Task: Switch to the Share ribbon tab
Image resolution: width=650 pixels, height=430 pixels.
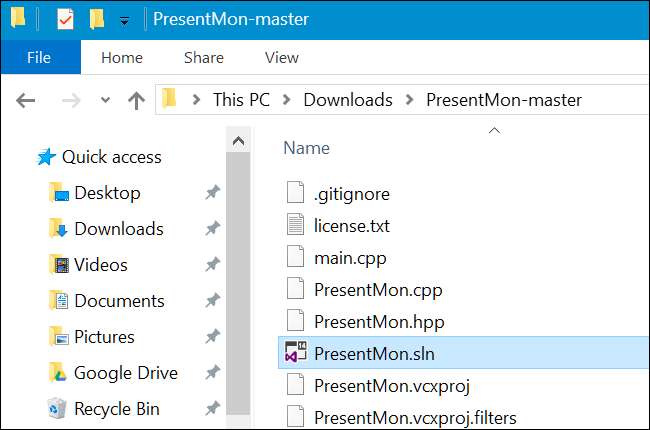Action: 204,58
